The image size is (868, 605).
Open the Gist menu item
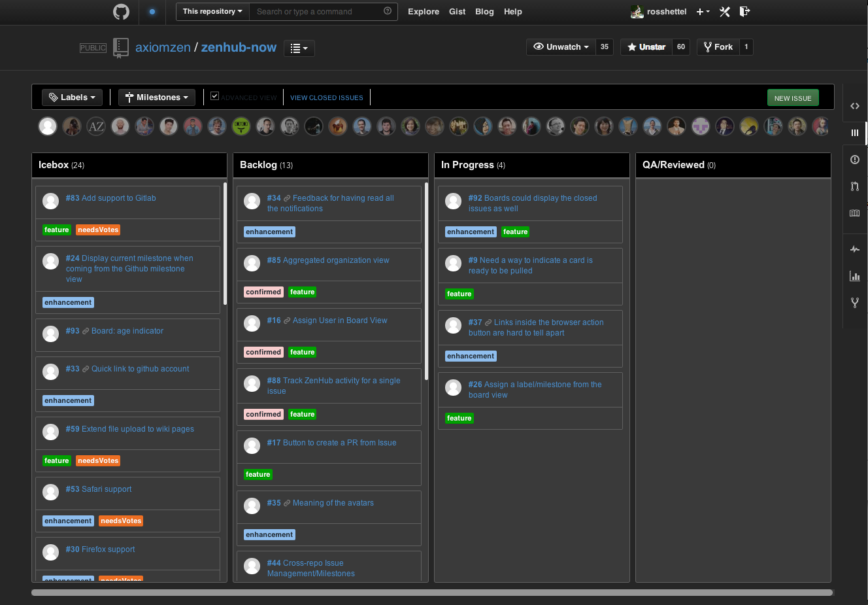[x=458, y=12]
